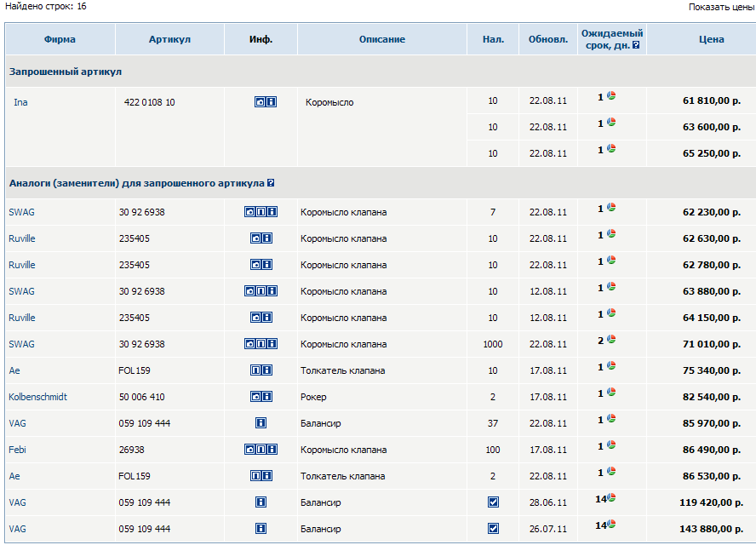This screenshot has width=756, height=545.
Task: Click the 'Фирма' column header
Action: tap(60, 39)
